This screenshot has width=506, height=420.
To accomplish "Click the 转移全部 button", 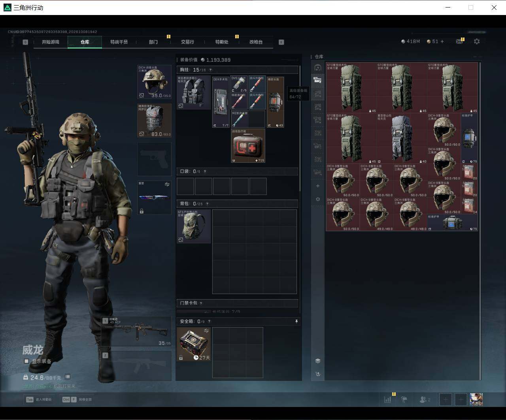I will [77, 399].
